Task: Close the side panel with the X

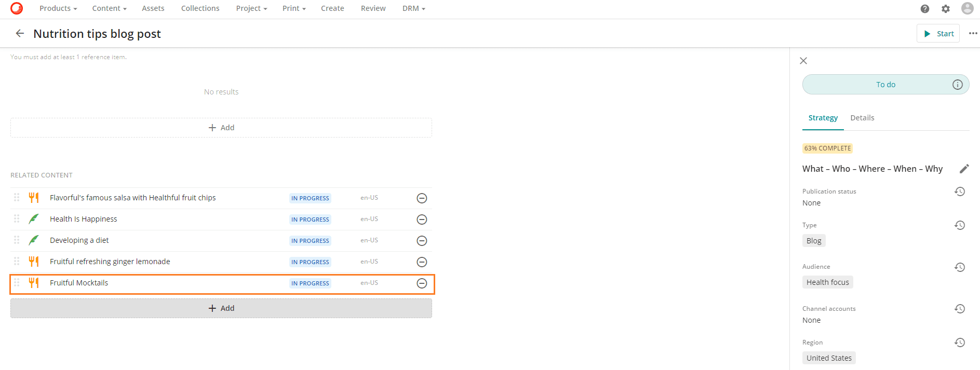Action: pyautogui.click(x=803, y=61)
